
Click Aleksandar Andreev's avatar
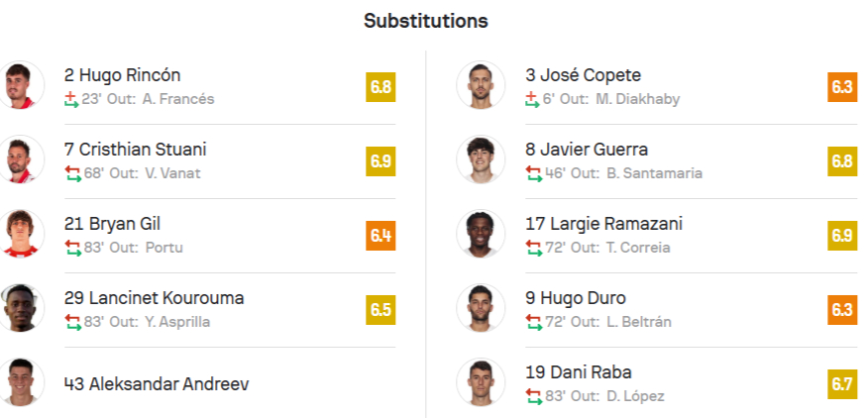21,382
